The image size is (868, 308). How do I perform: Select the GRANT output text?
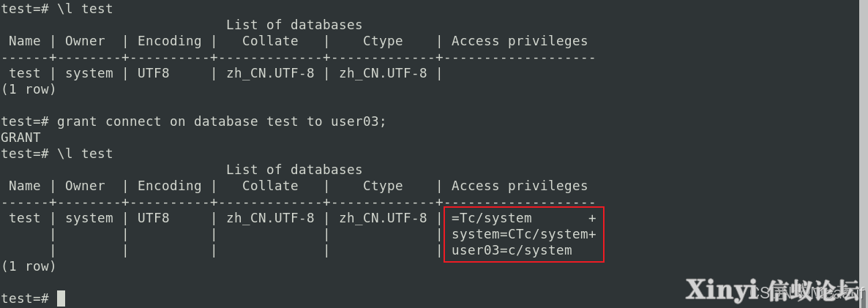pos(21,138)
